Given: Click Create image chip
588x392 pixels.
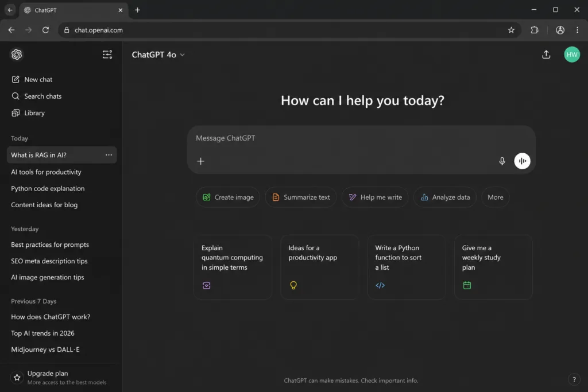Looking at the screenshot, I should point(228,197).
